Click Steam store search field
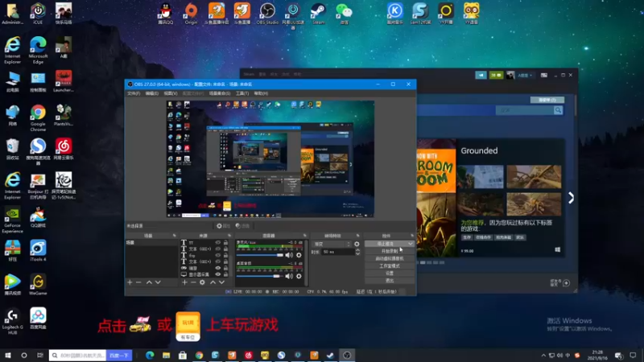 tap(525, 110)
